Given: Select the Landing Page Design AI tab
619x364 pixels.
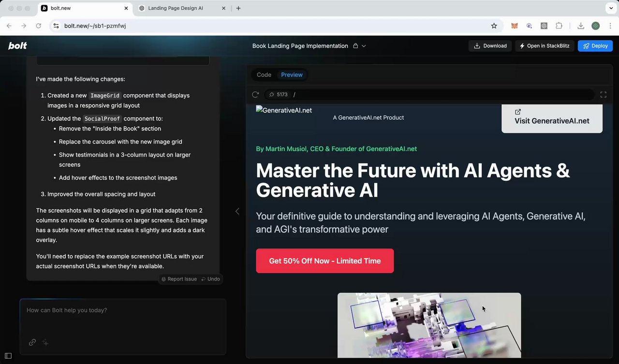Looking at the screenshot, I should 182,8.
